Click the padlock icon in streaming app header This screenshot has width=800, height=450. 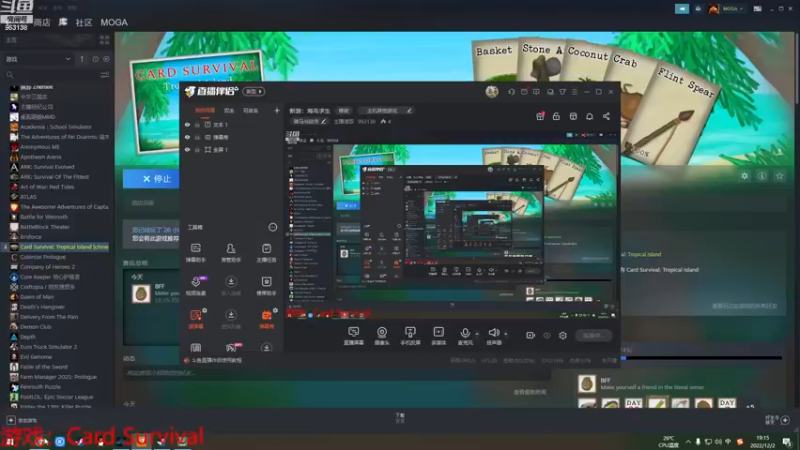[556, 116]
